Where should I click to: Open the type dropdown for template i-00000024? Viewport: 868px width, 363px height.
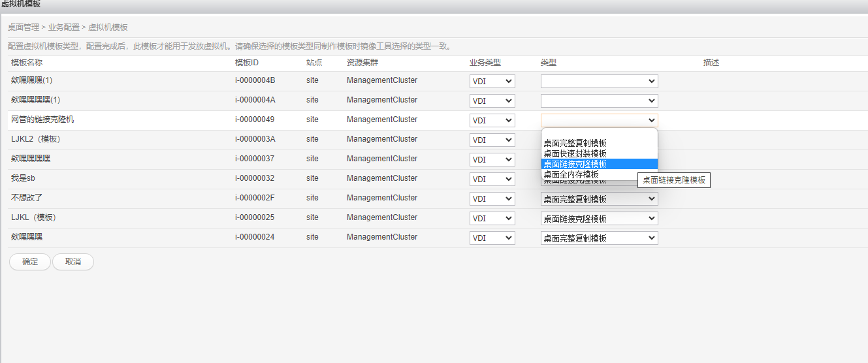pos(599,238)
